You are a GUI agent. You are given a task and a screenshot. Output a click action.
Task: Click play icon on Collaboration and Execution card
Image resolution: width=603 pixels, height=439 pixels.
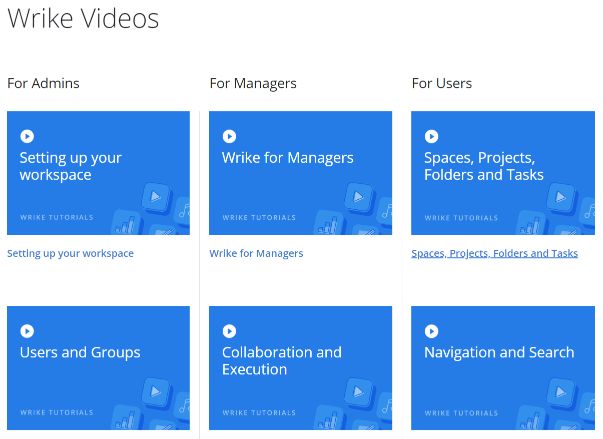pyautogui.click(x=229, y=331)
